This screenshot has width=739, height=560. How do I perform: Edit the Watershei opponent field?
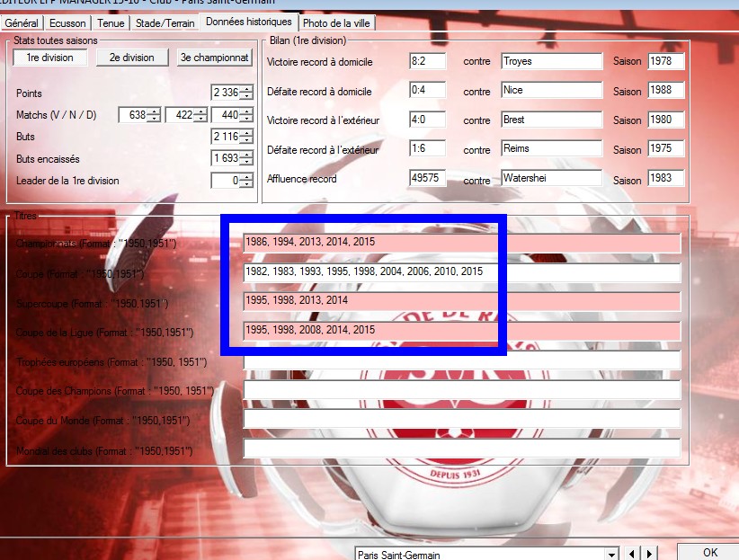pyautogui.click(x=552, y=178)
